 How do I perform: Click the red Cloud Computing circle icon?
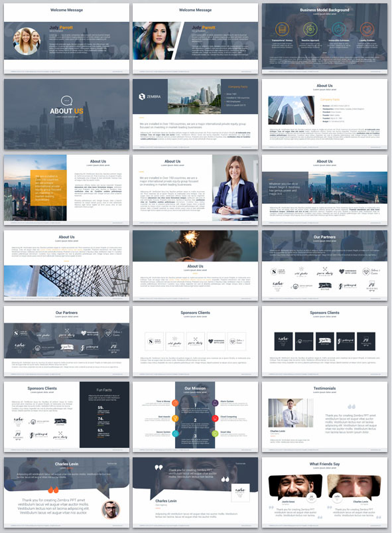pos(215,418)
